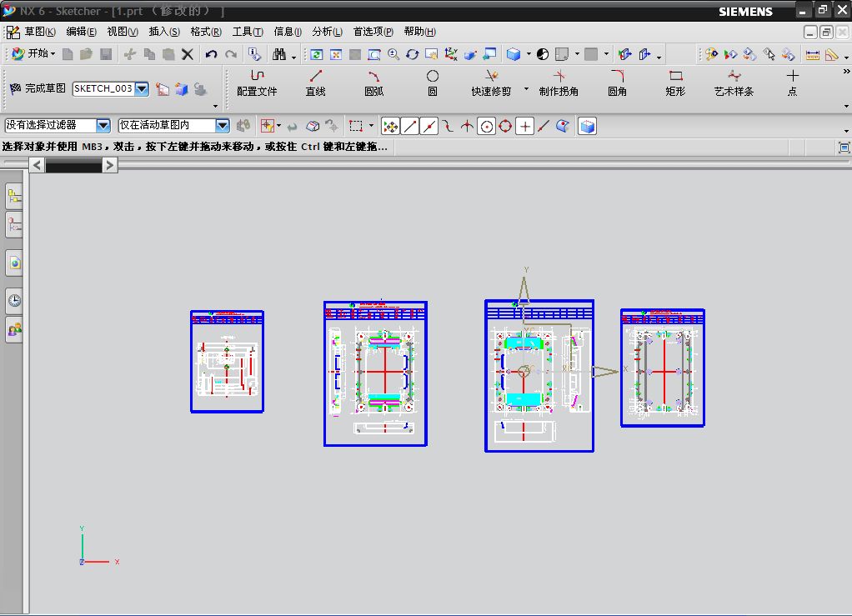Activate the 快速修剪 (Quick Trim) tool
852x616 pixels.
pyautogui.click(x=491, y=83)
